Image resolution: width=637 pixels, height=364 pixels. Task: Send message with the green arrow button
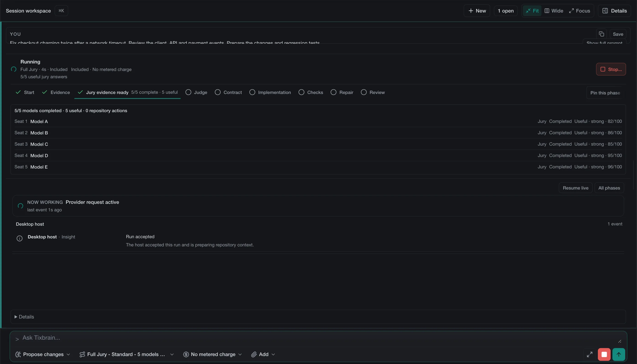click(619, 354)
